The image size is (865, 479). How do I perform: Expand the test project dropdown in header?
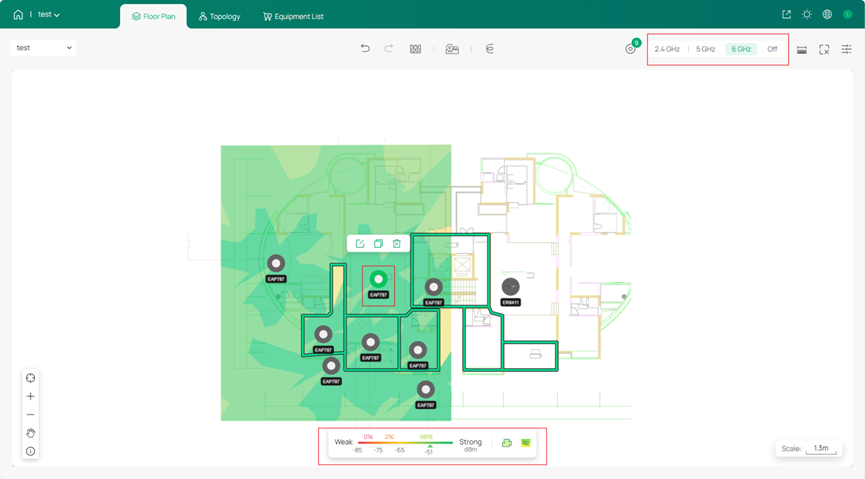[x=49, y=15]
